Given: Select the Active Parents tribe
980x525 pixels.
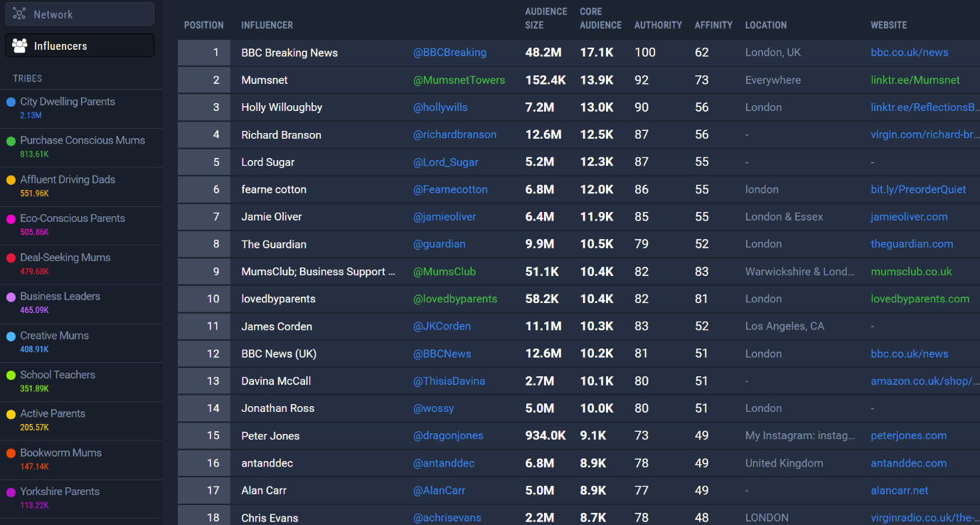Looking at the screenshot, I should [80, 420].
